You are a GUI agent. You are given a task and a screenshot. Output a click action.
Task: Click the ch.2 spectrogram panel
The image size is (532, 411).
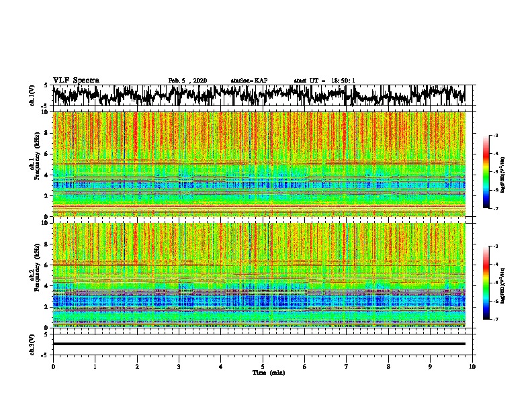259,275
